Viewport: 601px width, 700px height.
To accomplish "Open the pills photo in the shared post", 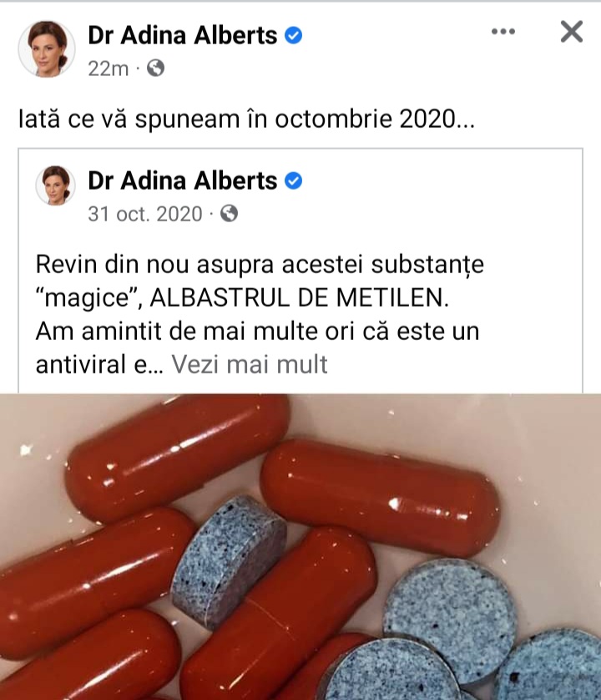I will 300,547.
